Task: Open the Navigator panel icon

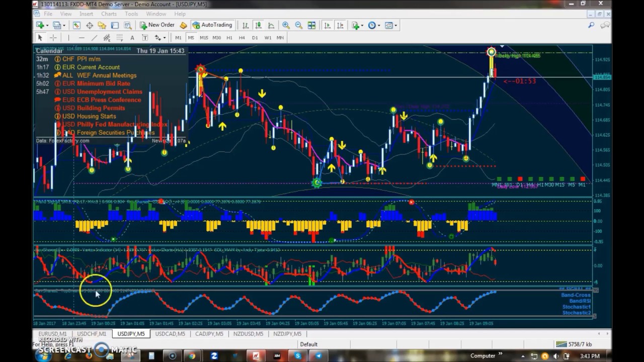Action: pyautogui.click(x=102, y=25)
